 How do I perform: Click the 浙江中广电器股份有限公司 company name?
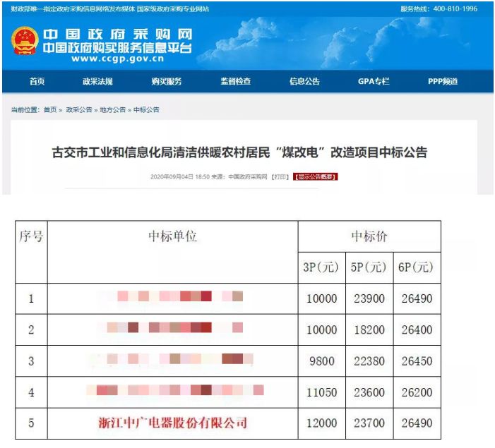click(173, 423)
